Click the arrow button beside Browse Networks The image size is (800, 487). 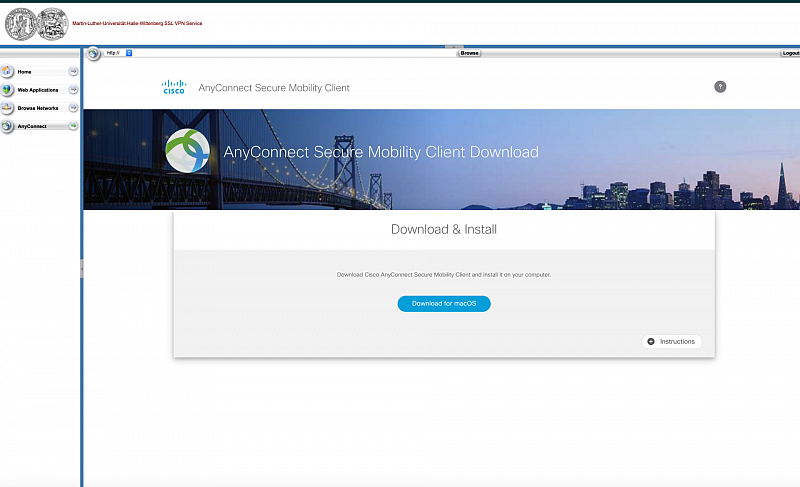coord(73,108)
